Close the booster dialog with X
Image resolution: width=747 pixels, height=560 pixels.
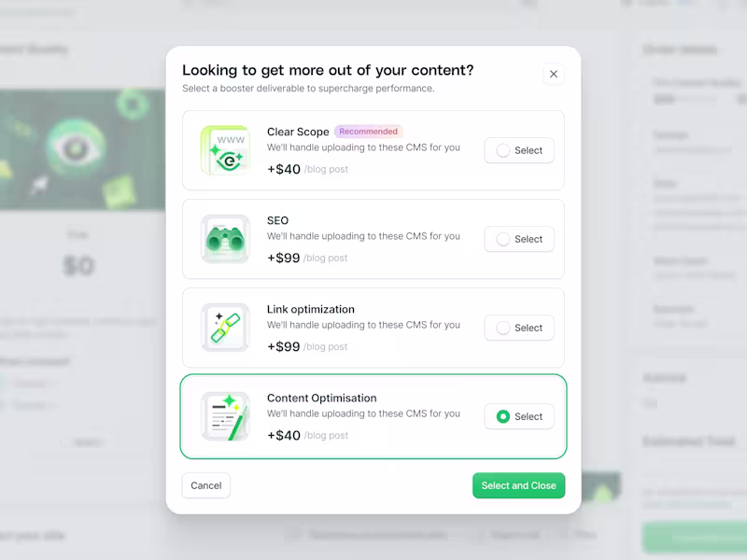click(x=554, y=74)
